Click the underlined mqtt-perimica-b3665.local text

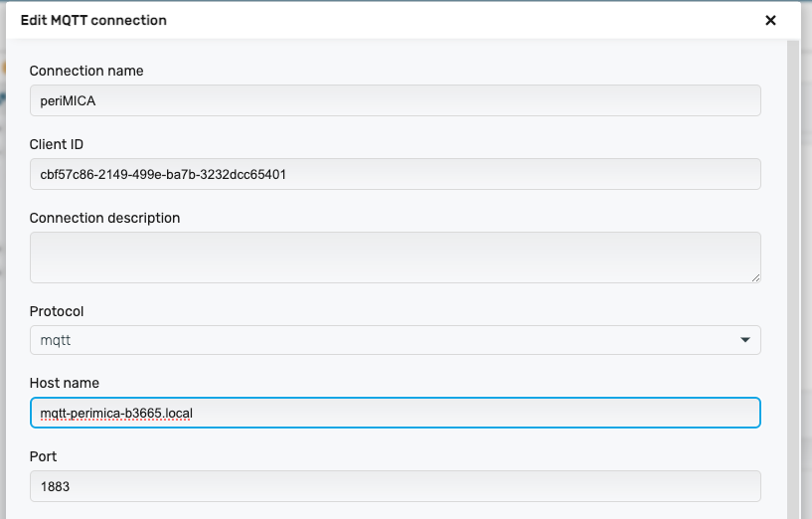116,413
